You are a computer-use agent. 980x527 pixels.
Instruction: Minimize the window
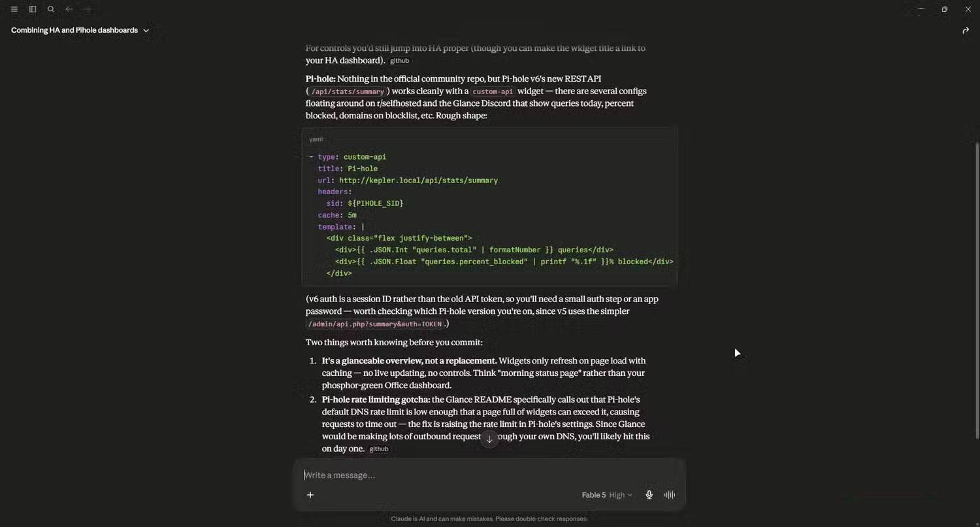pyautogui.click(x=921, y=9)
